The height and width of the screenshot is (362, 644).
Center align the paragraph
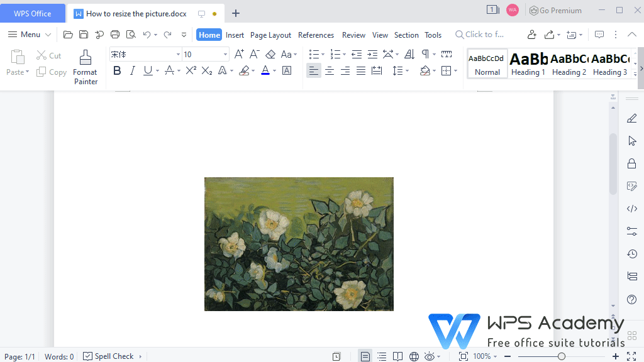tap(330, 70)
